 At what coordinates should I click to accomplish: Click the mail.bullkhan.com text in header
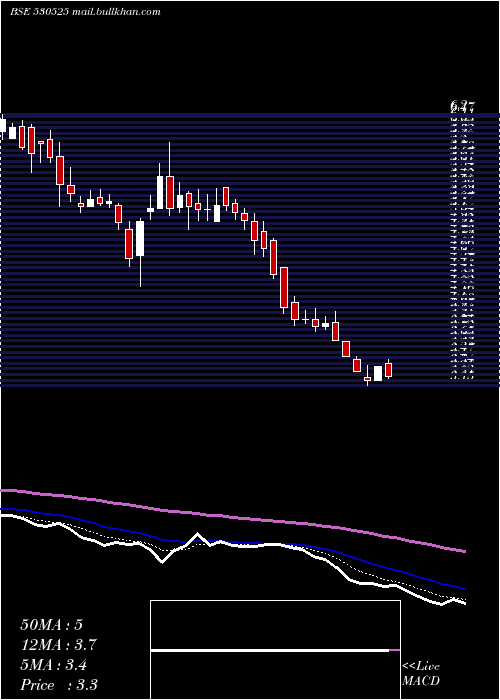click(115, 12)
